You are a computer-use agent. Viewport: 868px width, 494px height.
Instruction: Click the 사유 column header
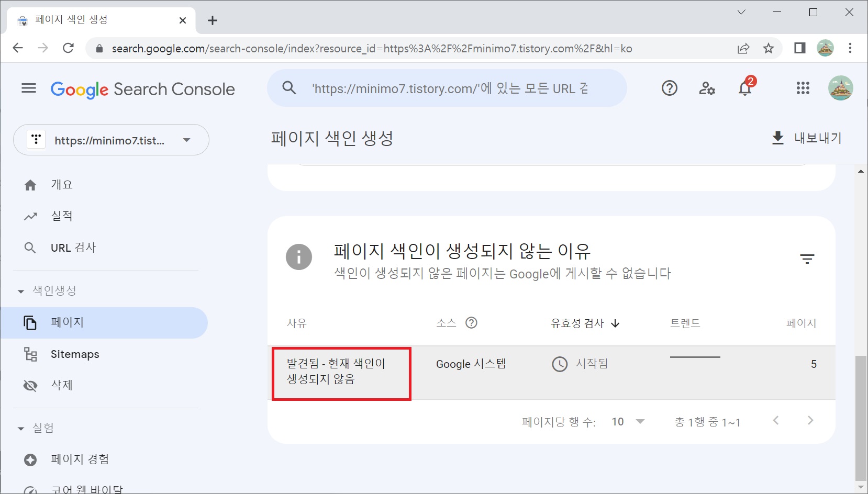[x=297, y=323]
